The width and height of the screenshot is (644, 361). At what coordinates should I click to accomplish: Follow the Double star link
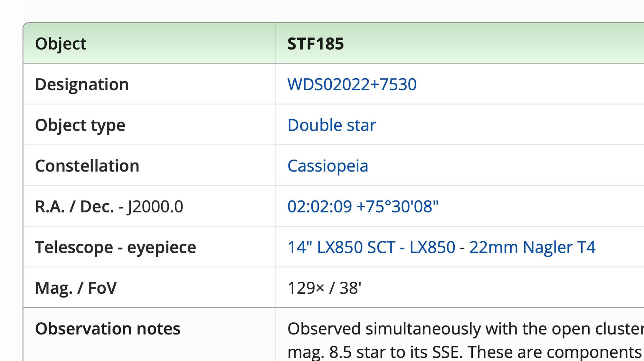tap(331, 125)
